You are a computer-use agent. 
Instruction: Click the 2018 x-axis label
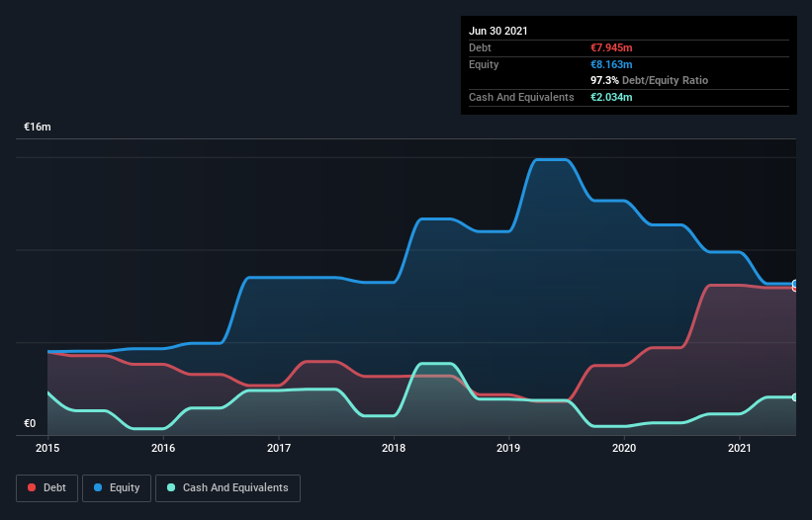point(394,448)
